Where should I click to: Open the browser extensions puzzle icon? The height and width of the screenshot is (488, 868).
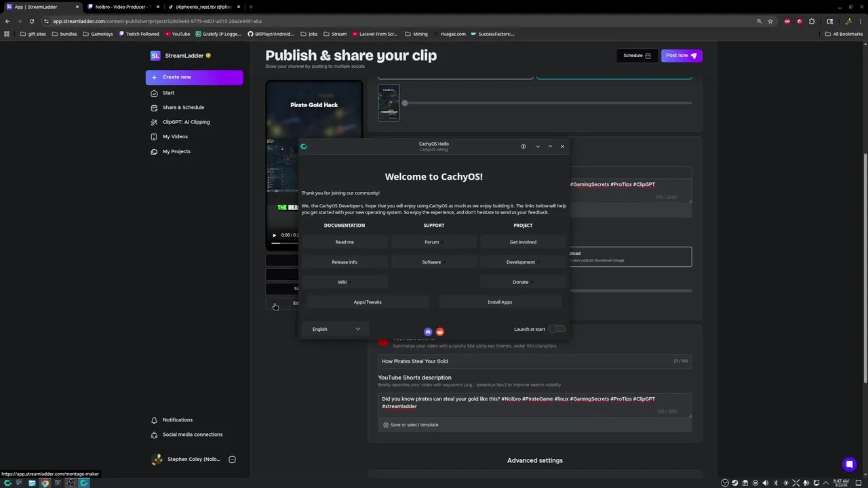click(812, 21)
